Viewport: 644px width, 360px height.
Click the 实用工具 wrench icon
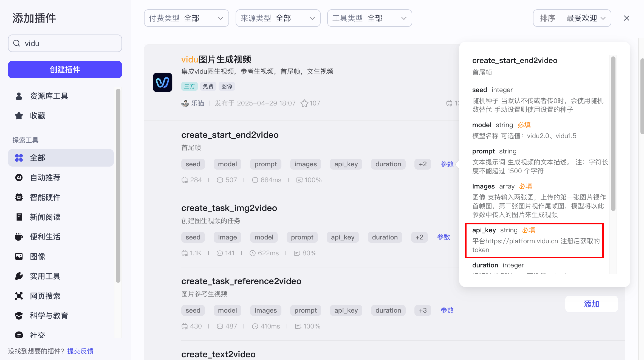pyautogui.click(x=19, y=276)
